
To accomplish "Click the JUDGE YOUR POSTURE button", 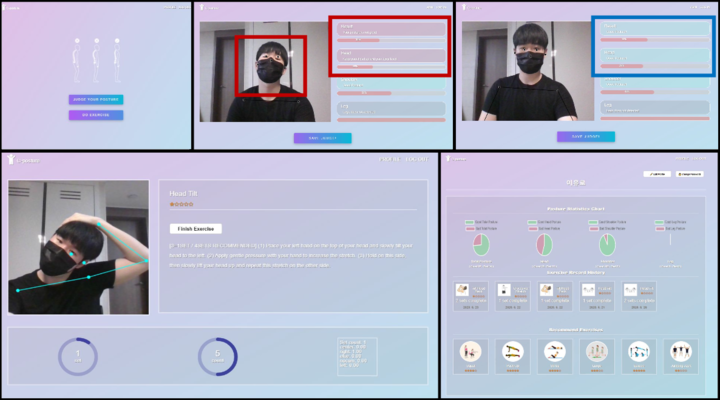I will coord(96,99).
